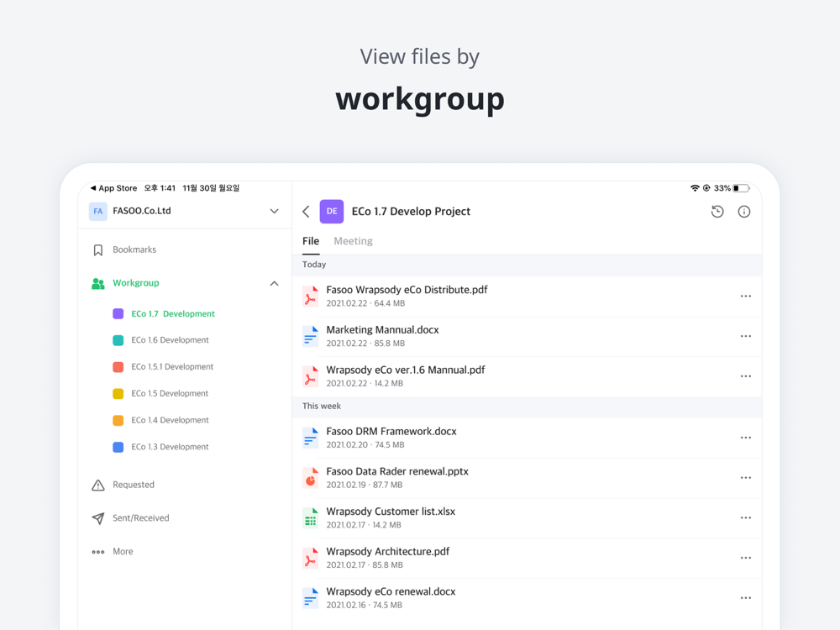Click xlsx icon of Wrapsody Customer list
The width and height of the screenshot is (840, 630).
(x=310, y=518)
